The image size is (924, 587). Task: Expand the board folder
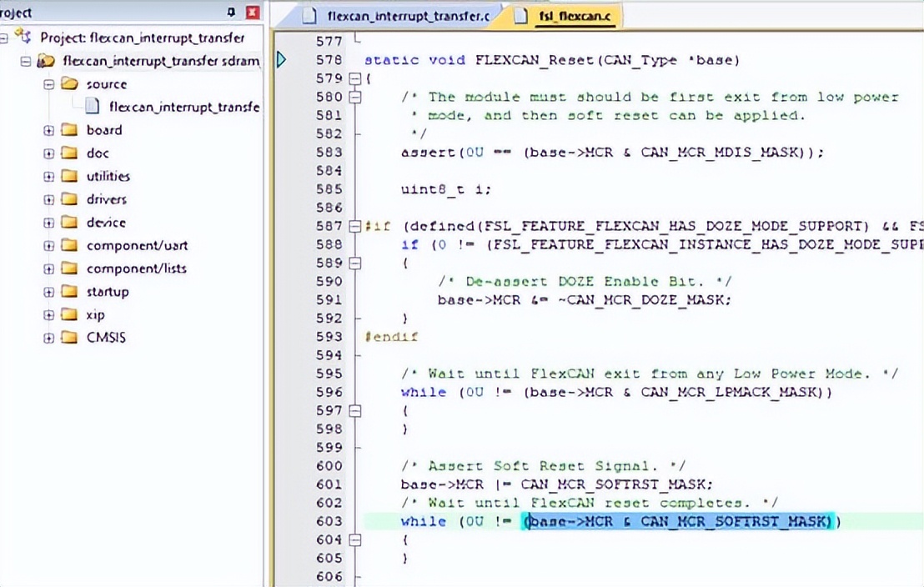pos(49,130)
